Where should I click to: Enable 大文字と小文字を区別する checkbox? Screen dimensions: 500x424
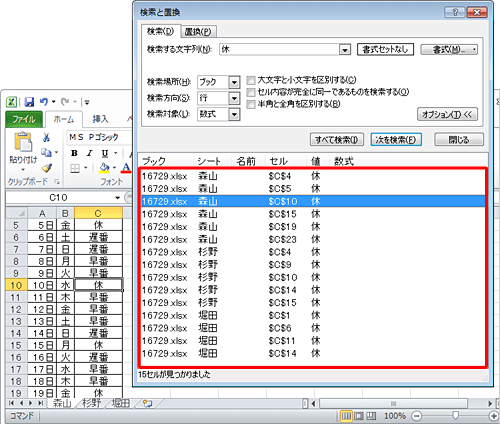(251, 80)
